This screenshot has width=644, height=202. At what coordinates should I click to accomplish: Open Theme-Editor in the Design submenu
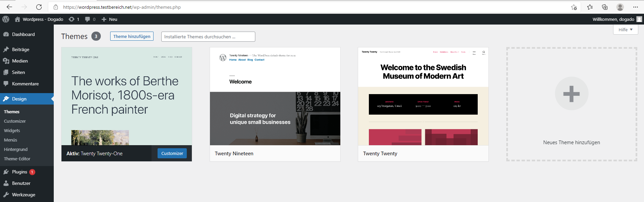pos(17,159)
